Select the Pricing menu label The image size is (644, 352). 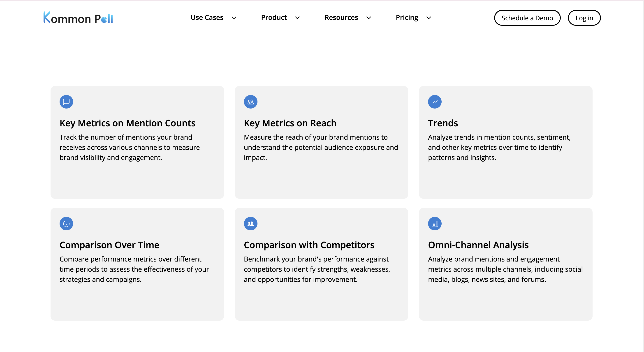coord(407,18)
